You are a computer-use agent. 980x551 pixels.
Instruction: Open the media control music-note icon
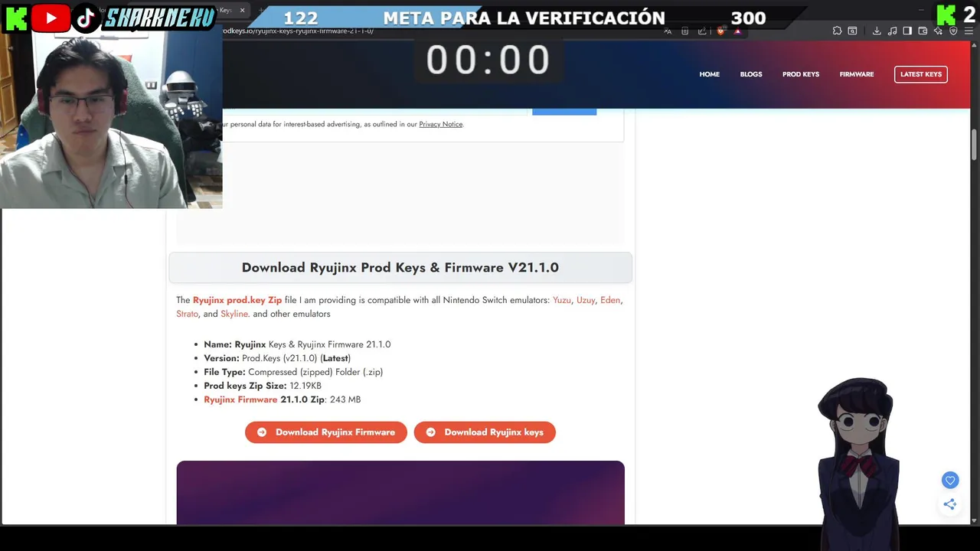click(x=892, y=31)
